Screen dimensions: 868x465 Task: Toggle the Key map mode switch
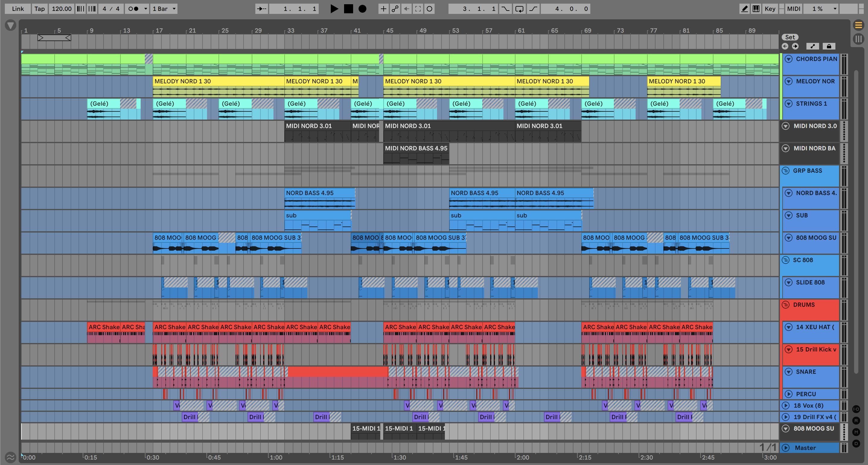click(770, 9)
